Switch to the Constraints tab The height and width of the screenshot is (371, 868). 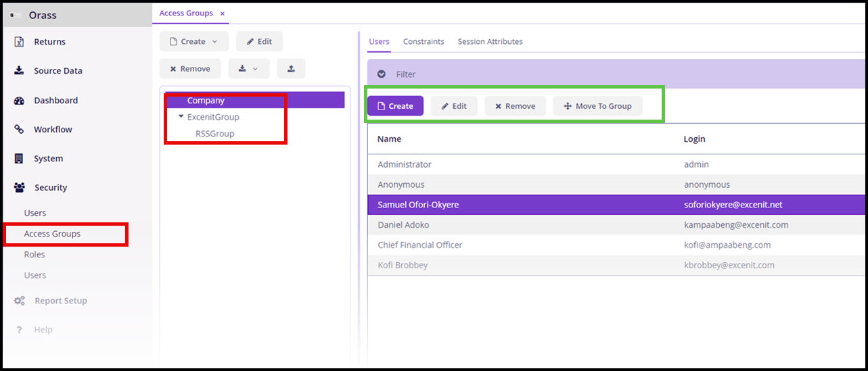(x=424, y=42)
